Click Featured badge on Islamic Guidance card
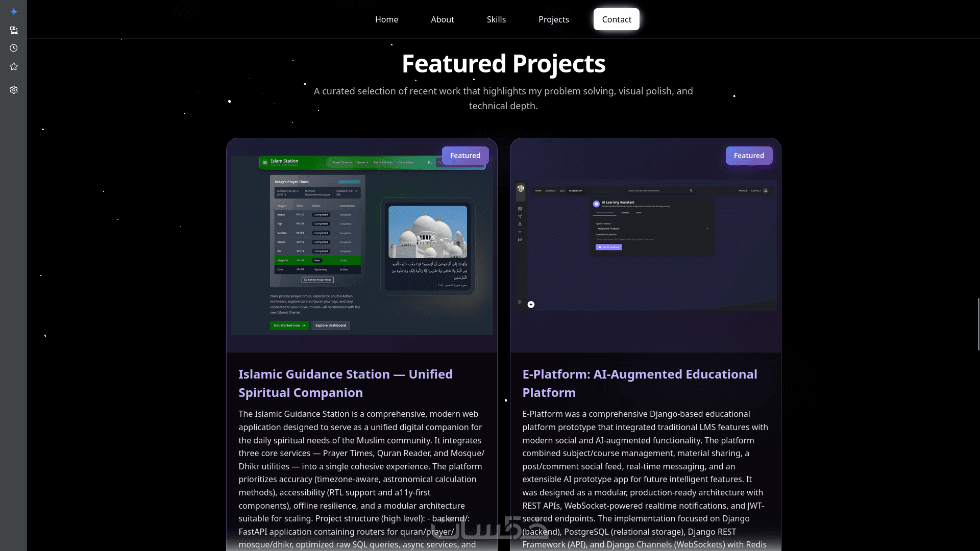The image size is (980, 551). (465, 156)
